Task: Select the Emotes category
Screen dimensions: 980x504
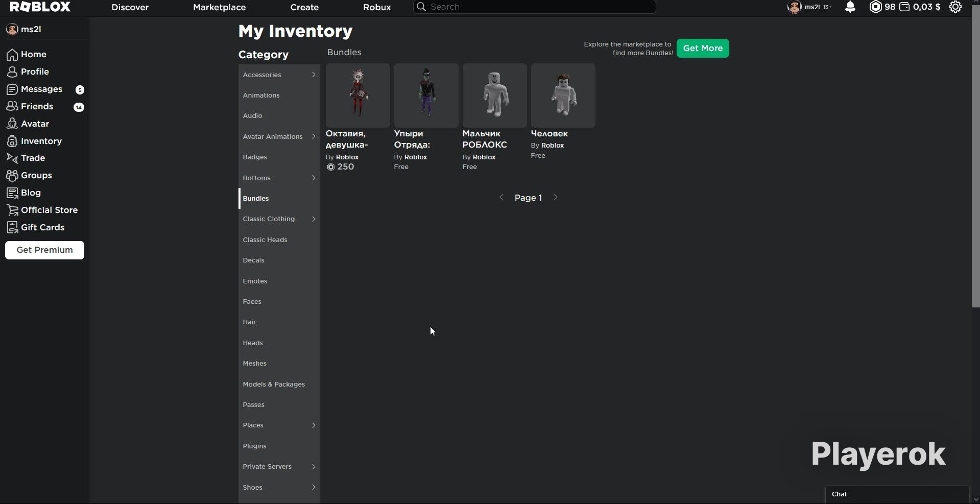Action: click(x=279, y=281)
